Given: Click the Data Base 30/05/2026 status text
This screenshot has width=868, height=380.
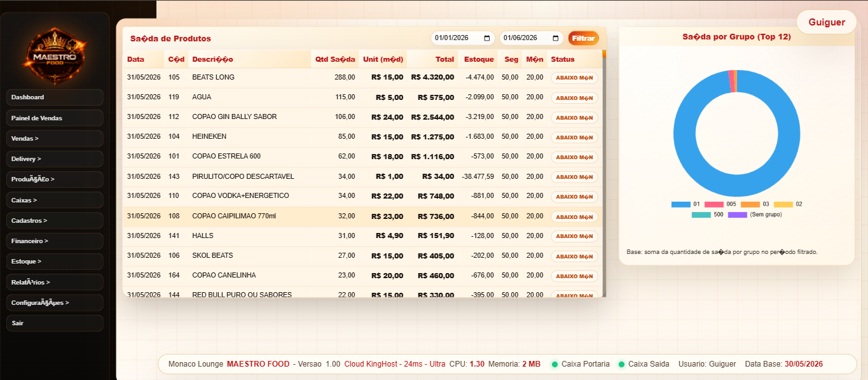Looking at the screenshot, I should (783, 364).
